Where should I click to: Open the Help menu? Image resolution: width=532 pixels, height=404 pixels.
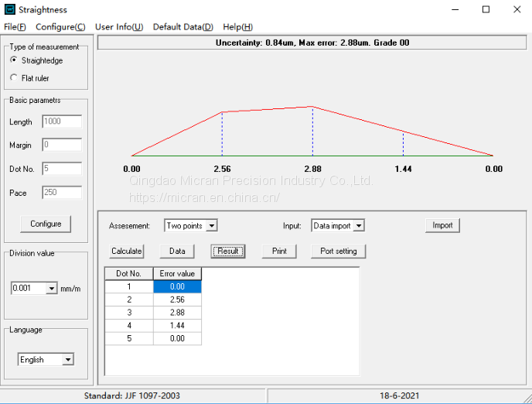point(237,27)
